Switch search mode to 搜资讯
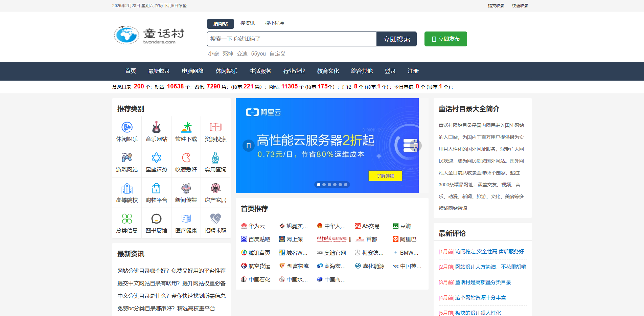 click(247, 23)
